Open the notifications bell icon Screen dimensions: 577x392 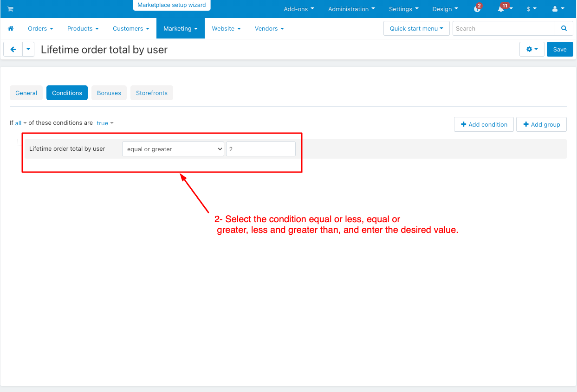coord(502,9)
